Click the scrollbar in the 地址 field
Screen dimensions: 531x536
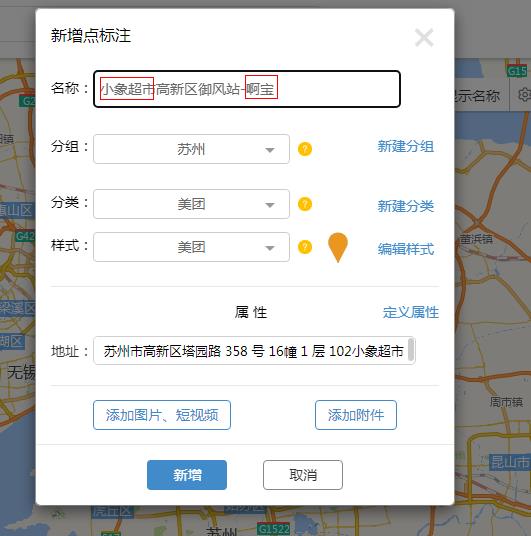(411, 349)
